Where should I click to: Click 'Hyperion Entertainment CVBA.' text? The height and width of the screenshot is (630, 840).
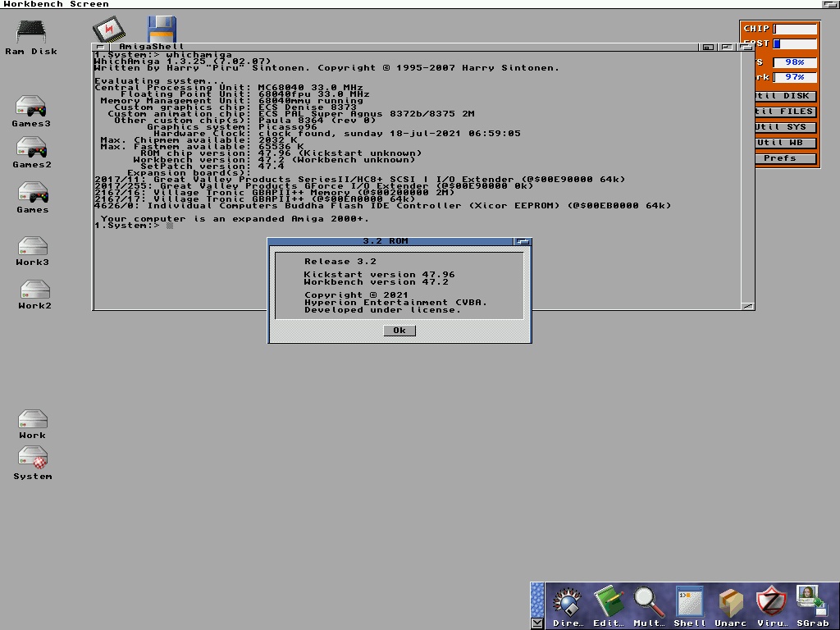(395, 303)
